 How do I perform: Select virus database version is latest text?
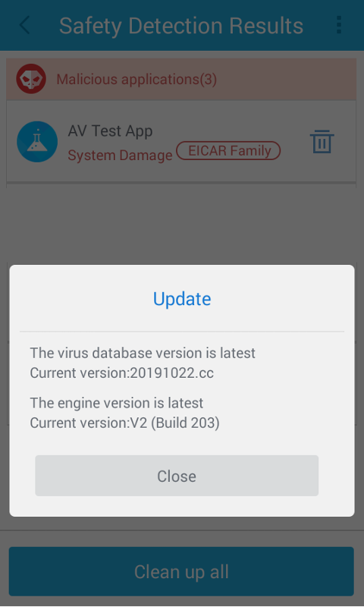pyautogui.click(x=143, y=353)
